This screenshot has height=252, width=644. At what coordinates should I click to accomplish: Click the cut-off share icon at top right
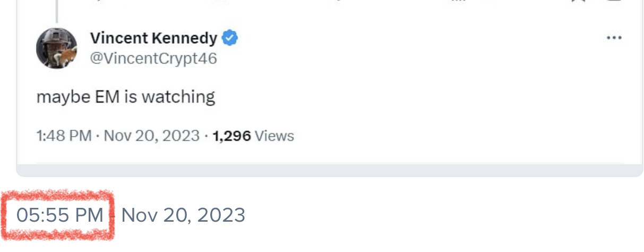pos(614,1)
